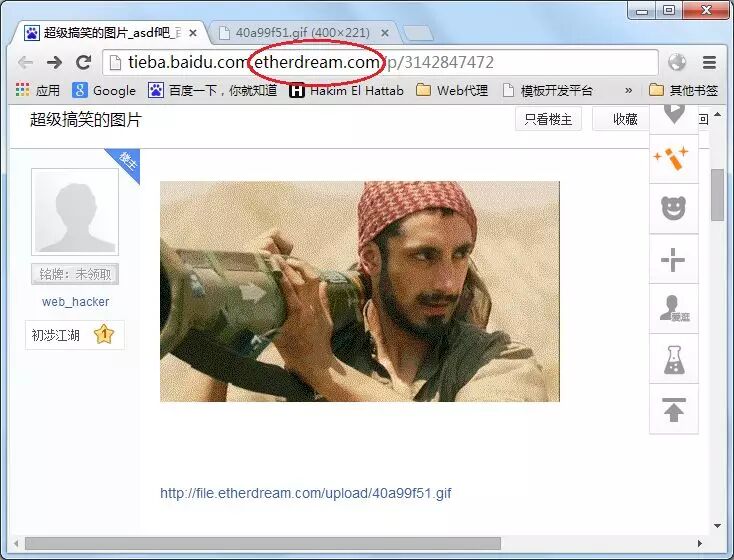734x560 pixels.
Task: Click the level 1 star icon
Action: (104, 334)
